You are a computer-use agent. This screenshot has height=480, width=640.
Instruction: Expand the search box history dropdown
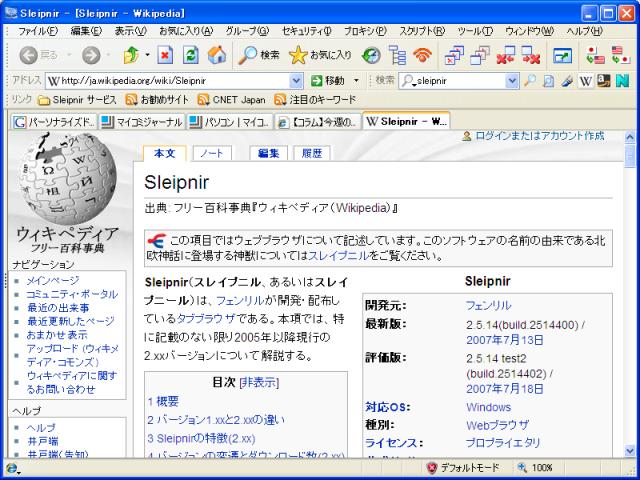[512, 81]
